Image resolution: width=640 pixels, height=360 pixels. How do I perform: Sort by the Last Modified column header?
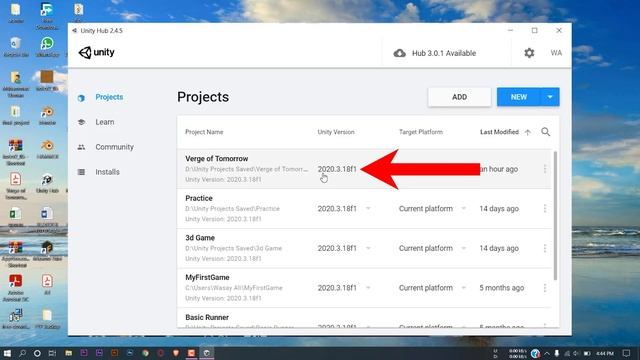coord(499,132)
